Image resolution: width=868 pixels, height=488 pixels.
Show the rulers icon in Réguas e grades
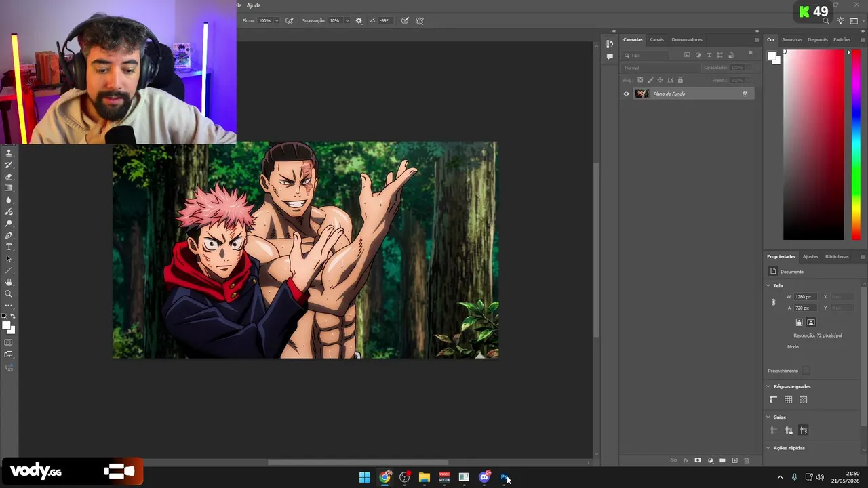click(x=773, y=400)
